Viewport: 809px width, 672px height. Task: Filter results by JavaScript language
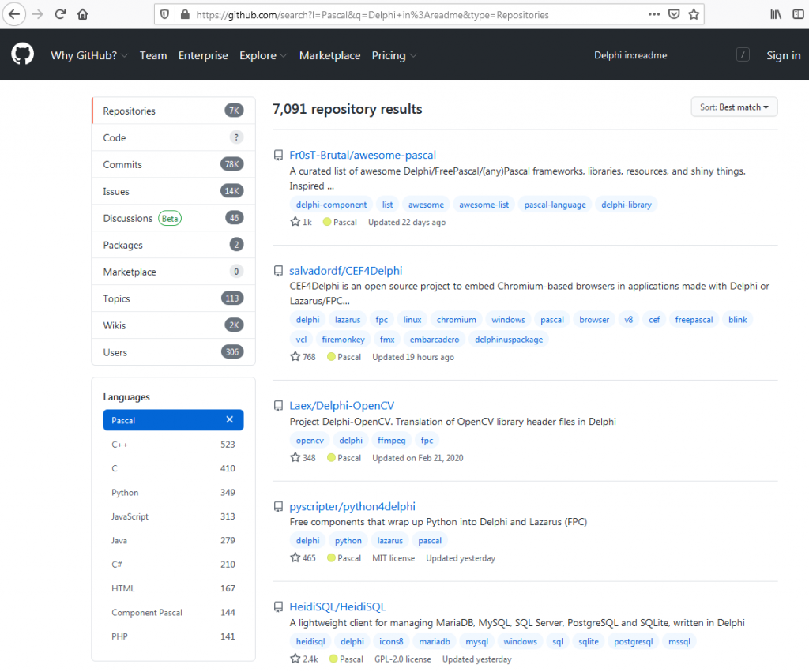173,516
